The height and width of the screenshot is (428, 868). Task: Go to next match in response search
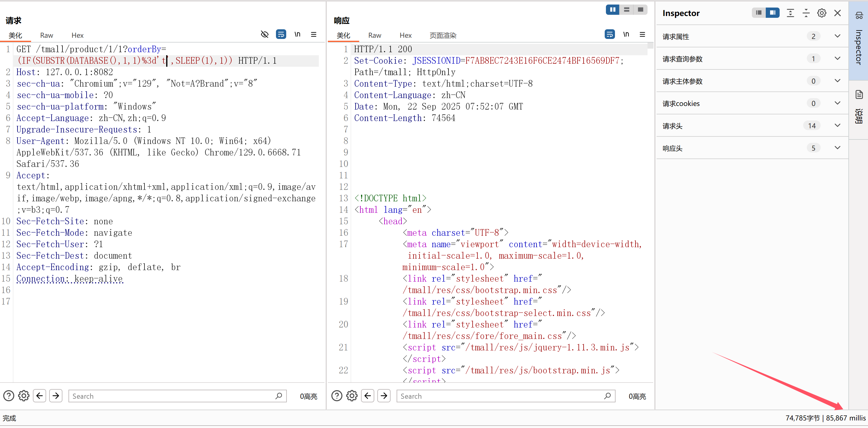point(384,396)
